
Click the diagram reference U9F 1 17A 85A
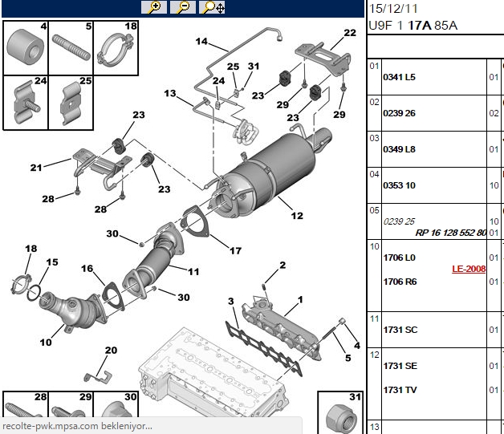point(413,26)
